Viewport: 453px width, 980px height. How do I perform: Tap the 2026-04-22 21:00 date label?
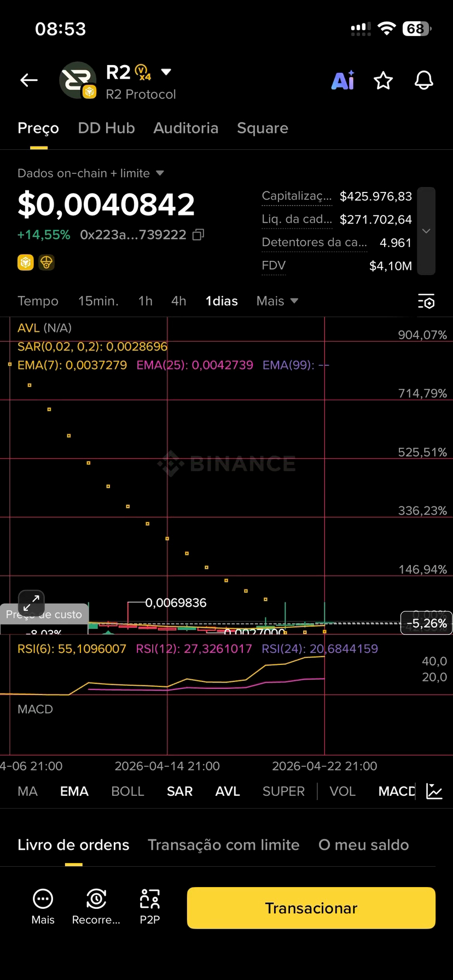324,766
